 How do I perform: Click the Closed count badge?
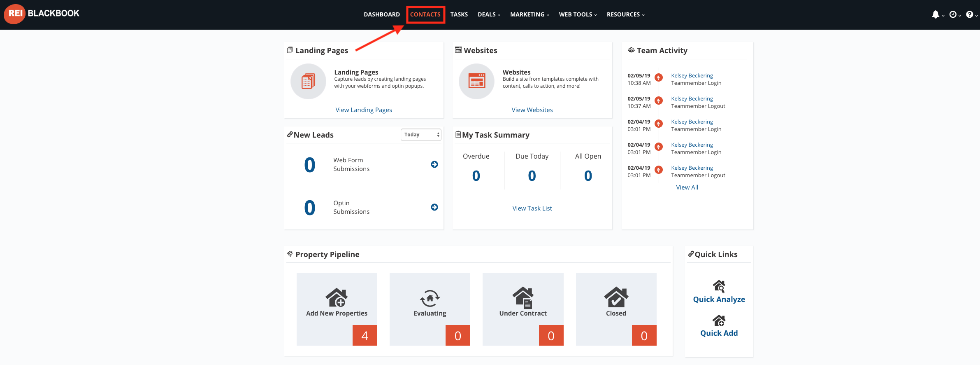pyautogui.click(x=644, y=335)
